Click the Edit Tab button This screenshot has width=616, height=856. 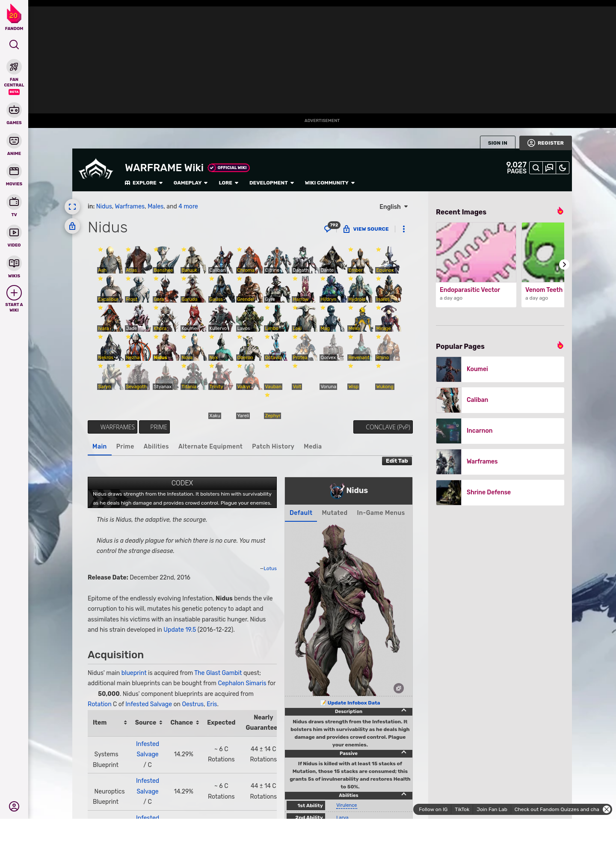point(397,461)
